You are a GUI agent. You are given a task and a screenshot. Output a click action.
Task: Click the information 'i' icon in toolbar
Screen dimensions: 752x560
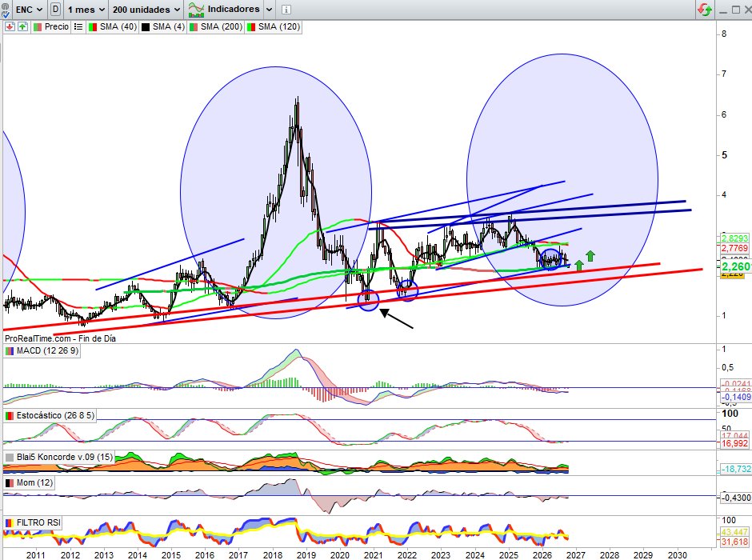click(286, 10)
